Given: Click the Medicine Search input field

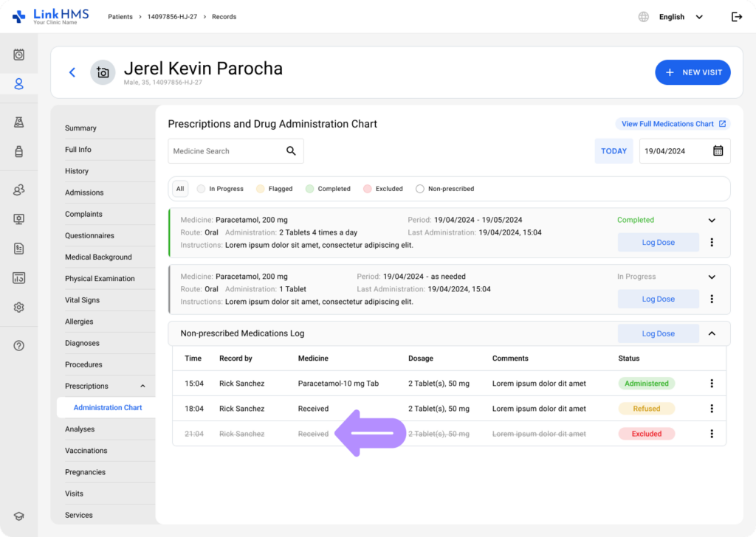Looking at the screenshot, I should click(x=225, y=151).
